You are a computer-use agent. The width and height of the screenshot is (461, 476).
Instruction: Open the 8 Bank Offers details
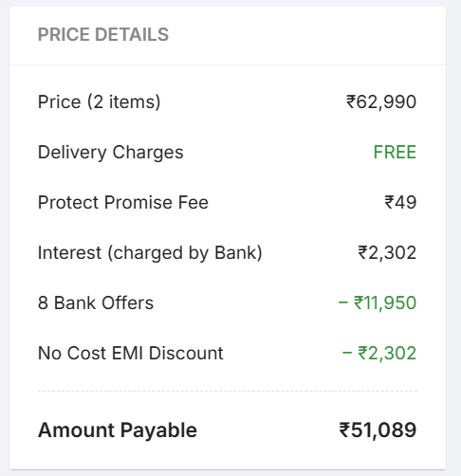pos(96,302)
